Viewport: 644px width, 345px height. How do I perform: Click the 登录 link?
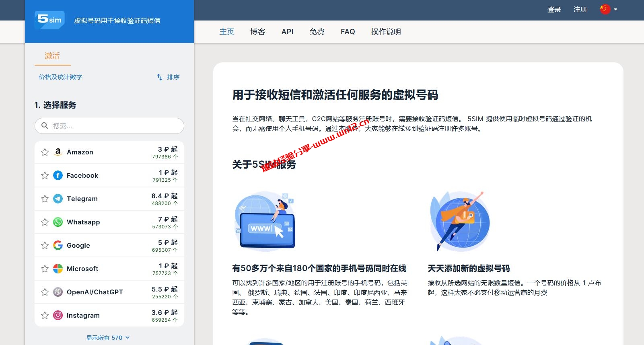(554, 9)
